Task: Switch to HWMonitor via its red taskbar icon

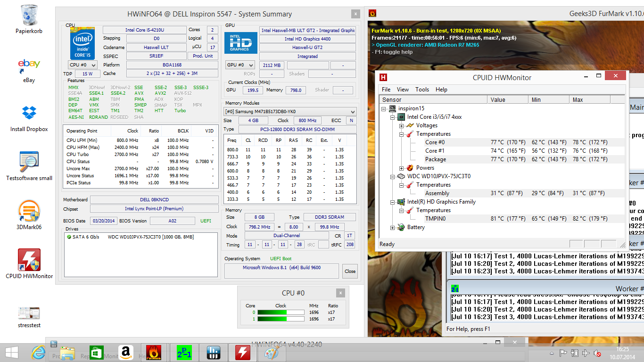Action: pyautogui.click(x=243, y=353)
